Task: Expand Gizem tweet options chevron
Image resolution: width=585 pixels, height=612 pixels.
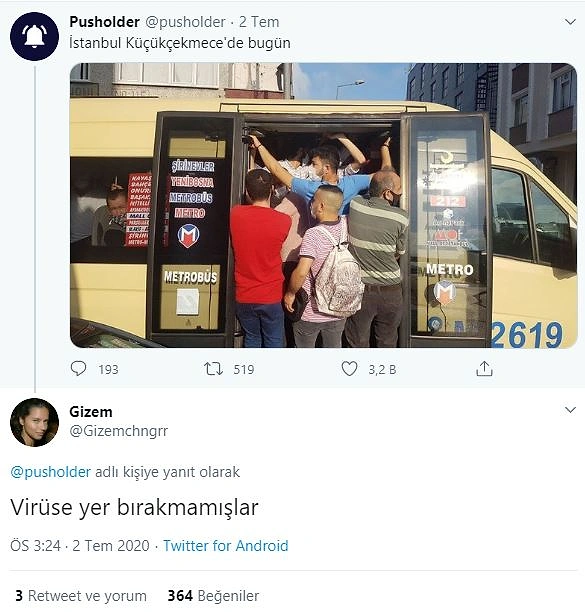Action: point(570,410)
